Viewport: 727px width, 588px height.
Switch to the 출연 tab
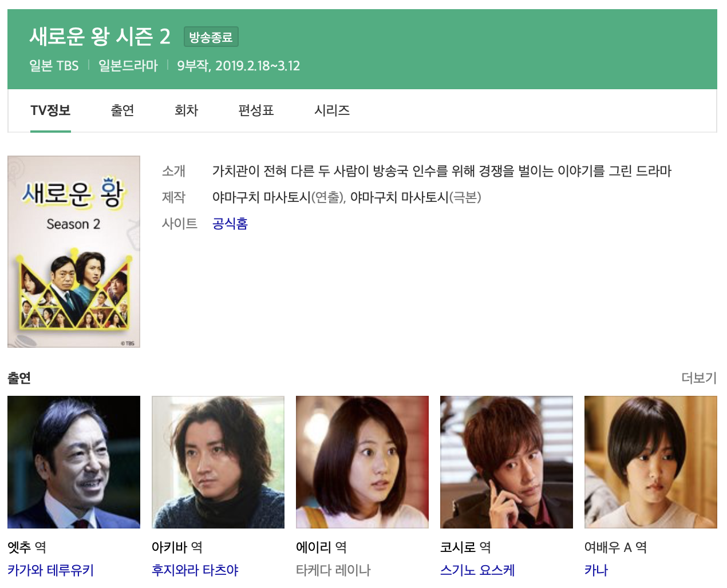[123, 110]
